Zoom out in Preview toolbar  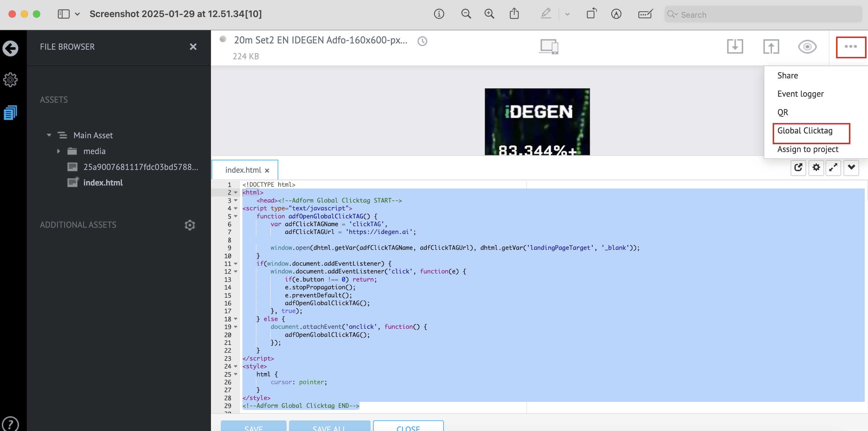[x=466, y=14]
